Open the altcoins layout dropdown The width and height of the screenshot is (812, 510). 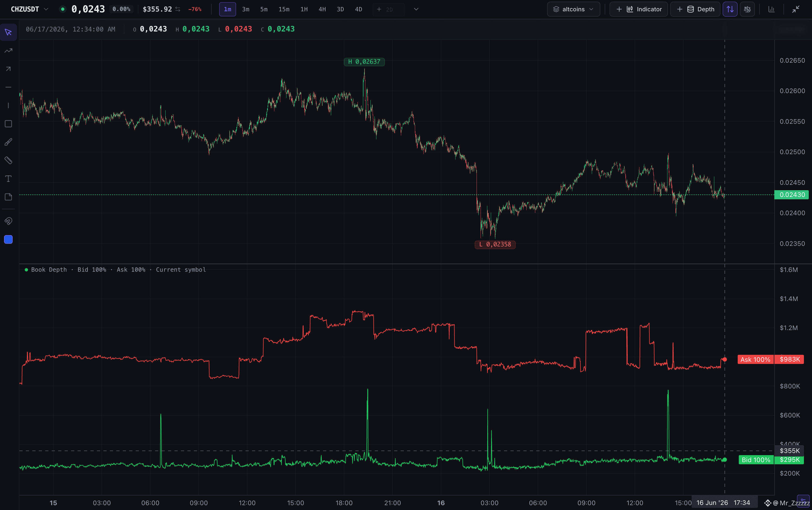(x=573, y=9)
